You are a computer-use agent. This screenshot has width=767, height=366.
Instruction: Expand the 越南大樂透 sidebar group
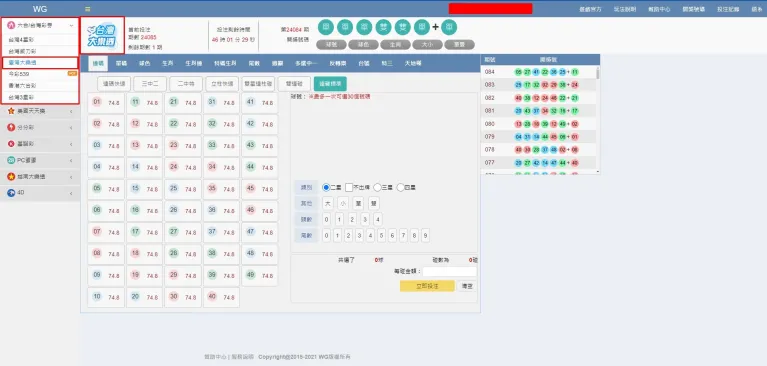coord(40,177)
